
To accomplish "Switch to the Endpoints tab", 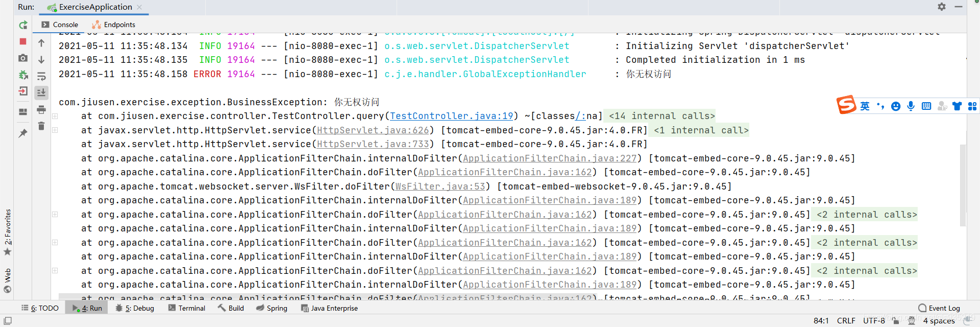I will [x=113, y=25].
